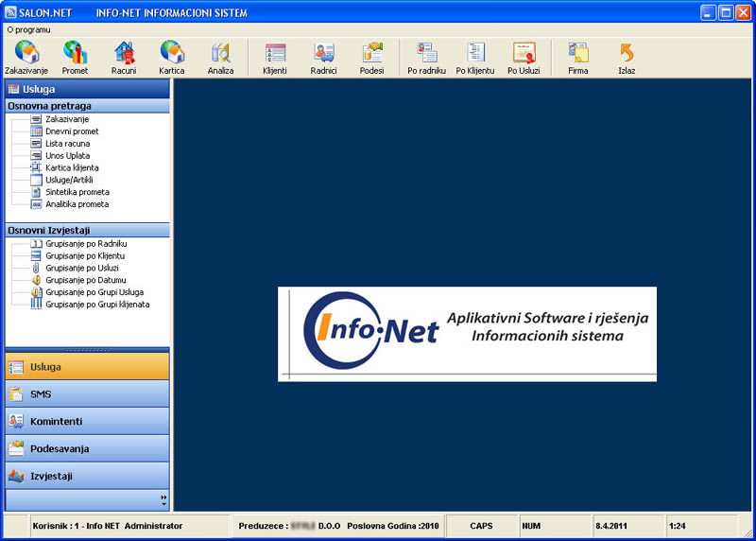
Task: Open the Po radniku report icon
Action: click(427, 58)
